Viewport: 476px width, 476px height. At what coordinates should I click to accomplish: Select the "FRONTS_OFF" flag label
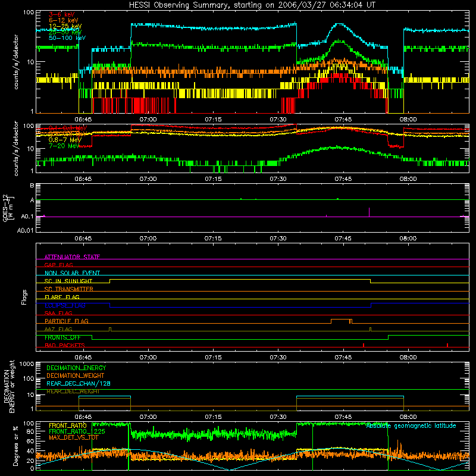point(62,337)
